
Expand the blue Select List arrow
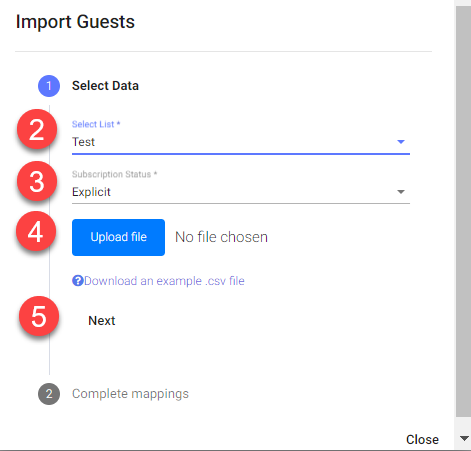[x=401, y=142]
